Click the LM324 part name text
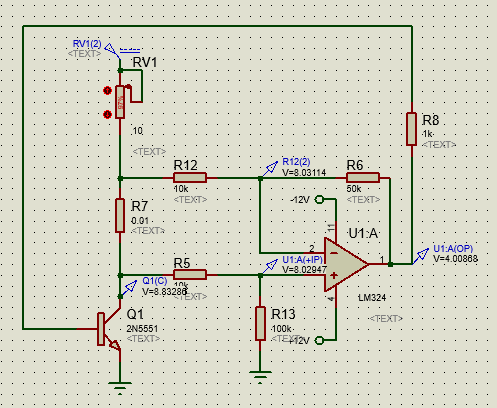497x408 pixels. click(x=372, y=298)
